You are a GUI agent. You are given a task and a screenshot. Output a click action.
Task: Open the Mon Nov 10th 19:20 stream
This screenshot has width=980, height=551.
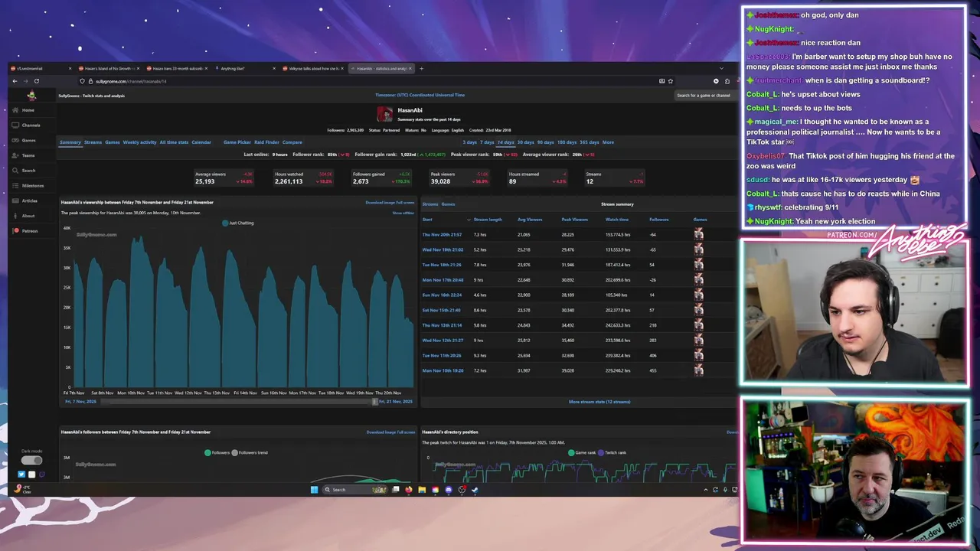[x=443, y=370]
